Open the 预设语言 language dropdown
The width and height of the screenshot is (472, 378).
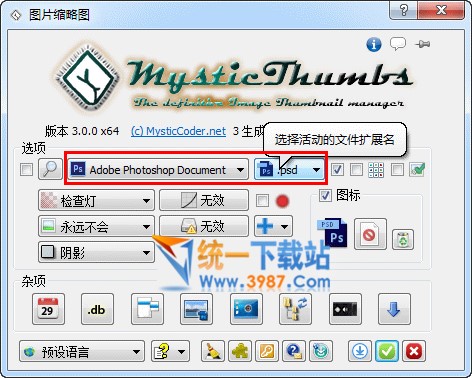[82, 351]
